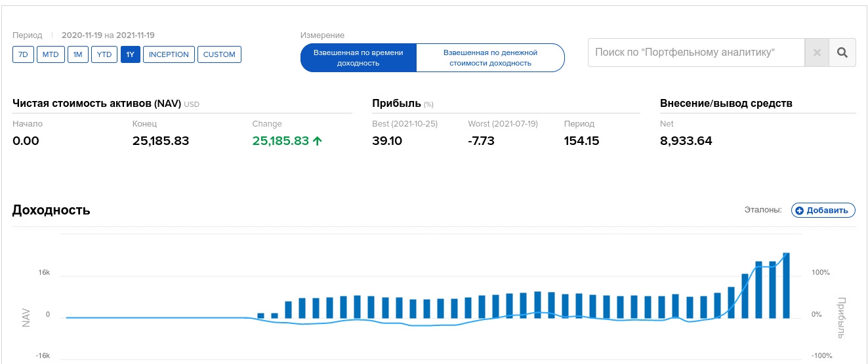This screenshot has height=364, width=868.
Task: Click the Добавить benchmark button
Action: [823, 210]
